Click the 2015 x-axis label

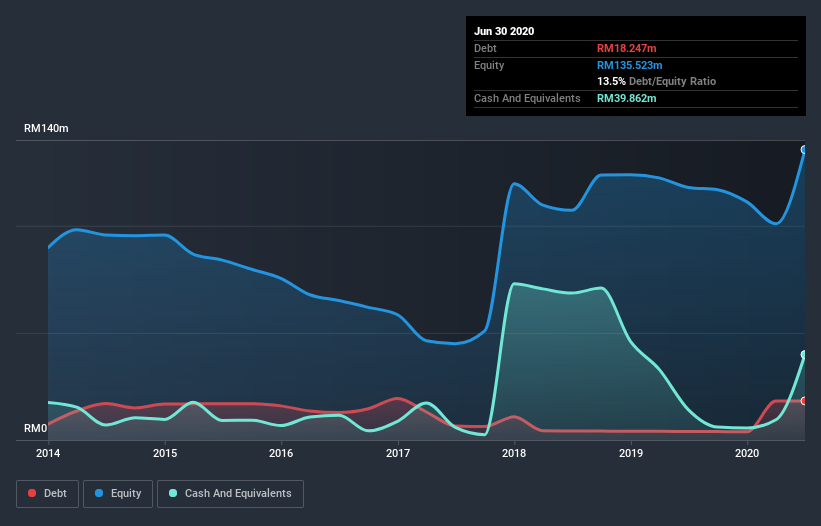165,453
